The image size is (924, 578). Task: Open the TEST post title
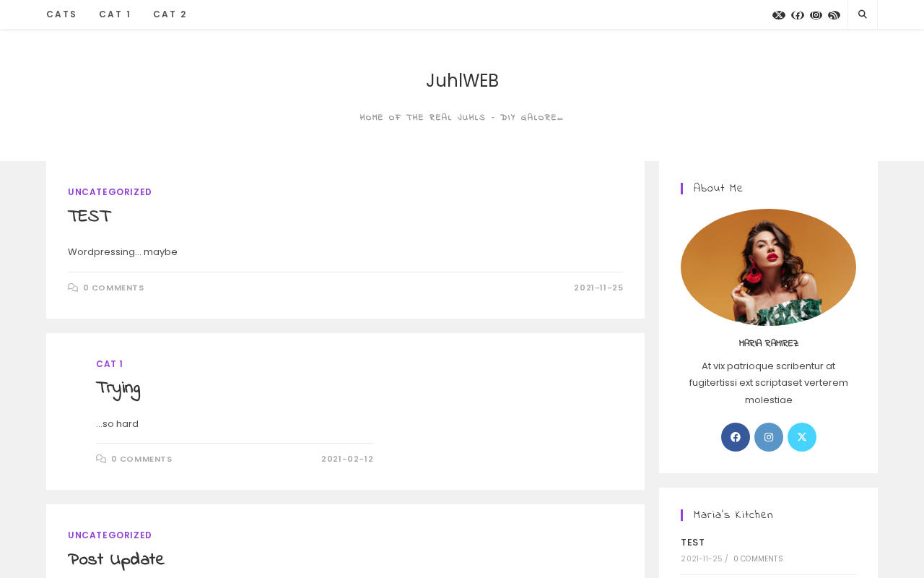pos(90,217)
